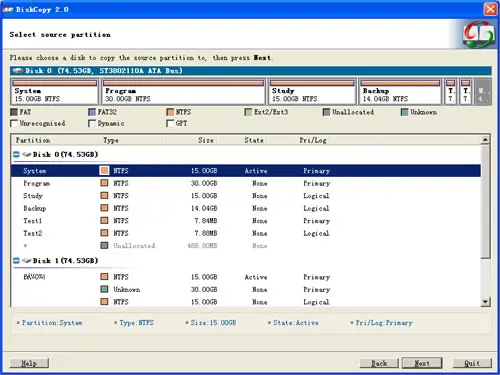Screen dimensions: 500x375
Task: Select the gray unallocated block in disk map
Action: point(483,92)
